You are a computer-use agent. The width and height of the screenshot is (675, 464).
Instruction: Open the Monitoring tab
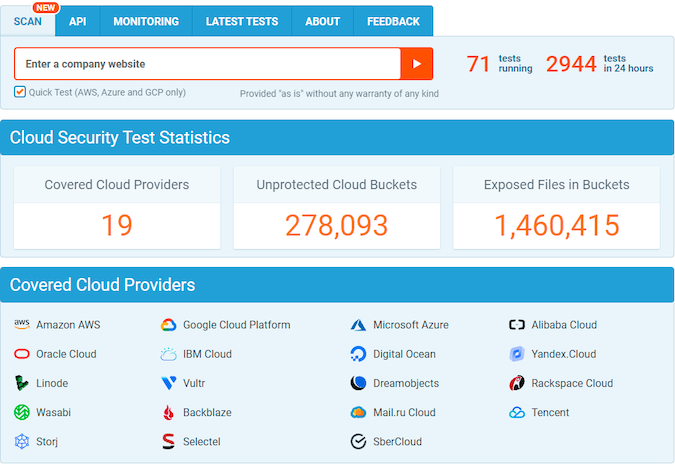click(146, 21)
